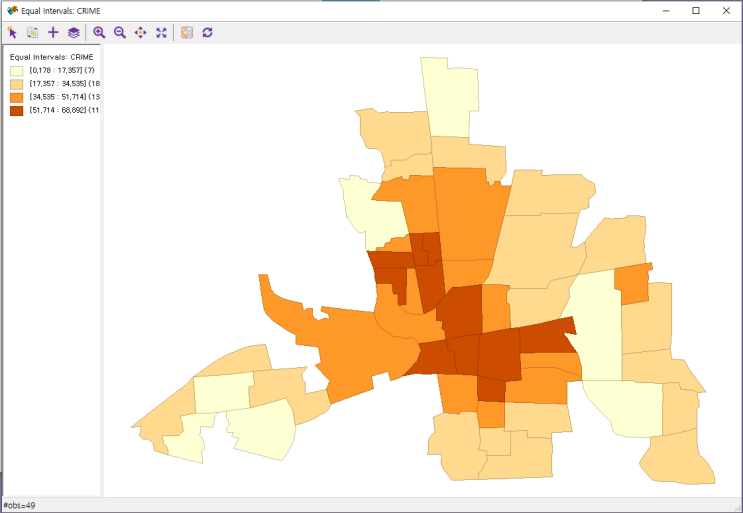Screen dimensions: 743x513
Task: Click the Full Extent fit icon
Action: click(x=162, y=33)
